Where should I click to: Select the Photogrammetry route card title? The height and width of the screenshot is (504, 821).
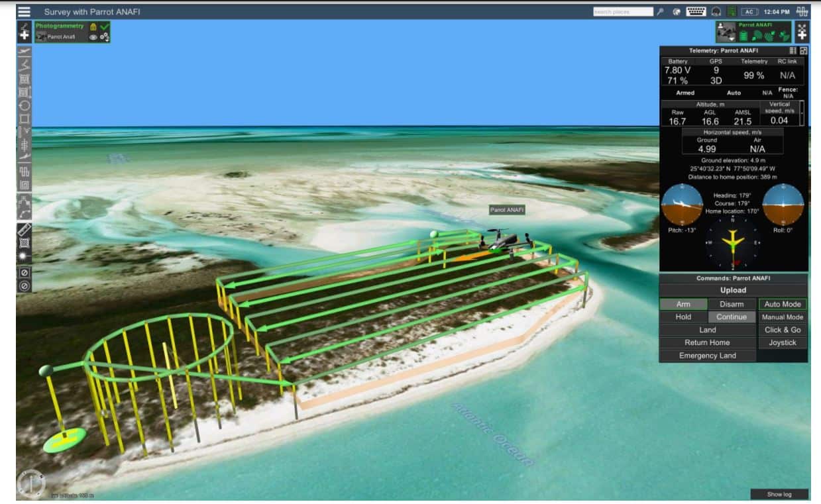(60, 26)
